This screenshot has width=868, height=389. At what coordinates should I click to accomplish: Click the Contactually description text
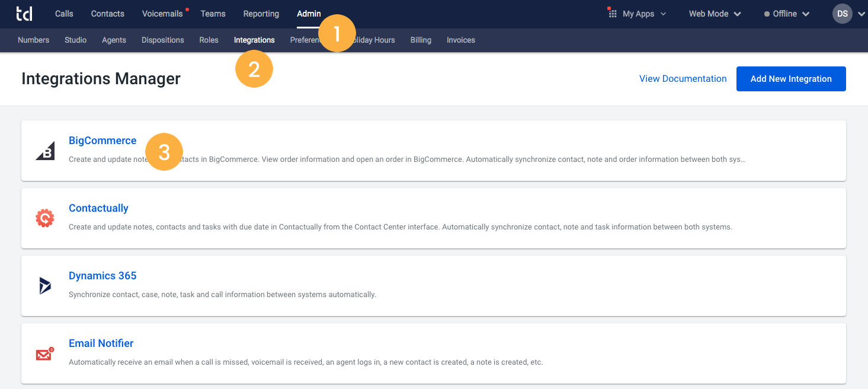click(x=401, y=227)
